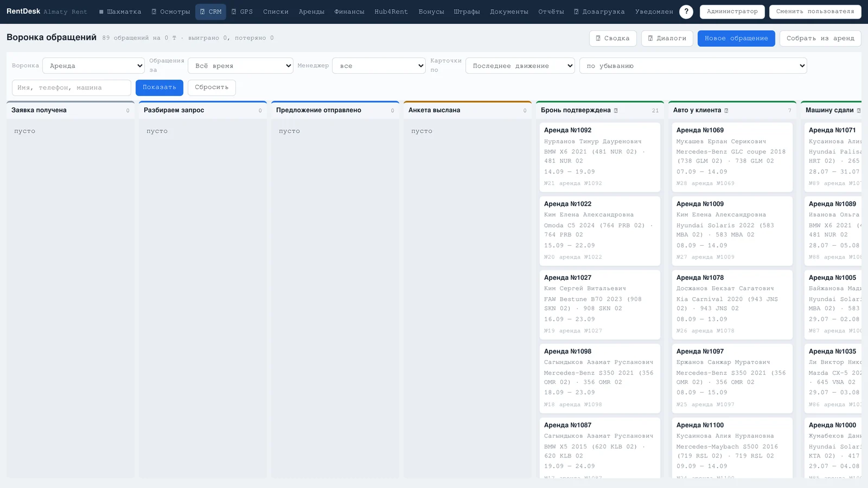Open the Аренда №1078 card

[732, 305]
